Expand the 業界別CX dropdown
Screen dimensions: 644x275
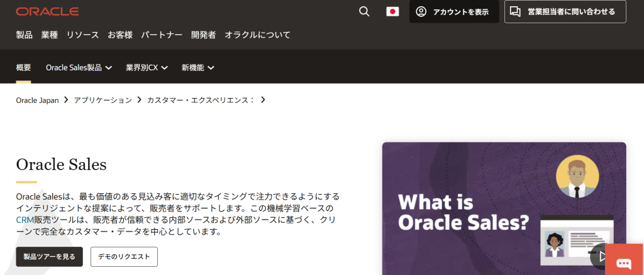(147, 68)
